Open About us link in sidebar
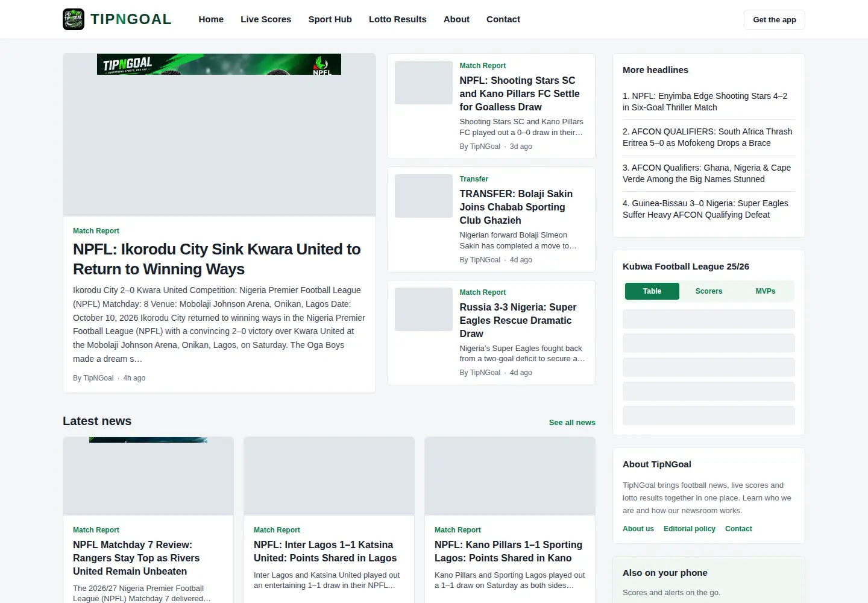The width and height of the screenshot is (868, 603). pos(638,529)
